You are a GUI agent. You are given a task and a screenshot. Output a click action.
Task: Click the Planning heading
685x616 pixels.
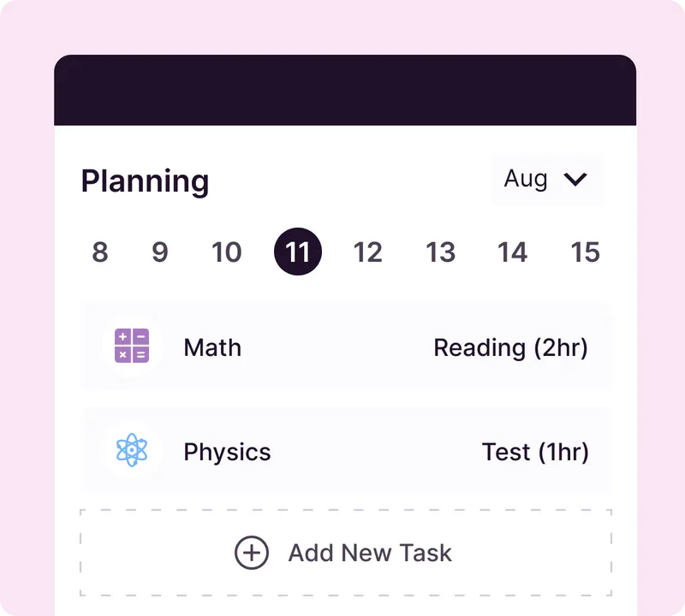tap(145, 181)
